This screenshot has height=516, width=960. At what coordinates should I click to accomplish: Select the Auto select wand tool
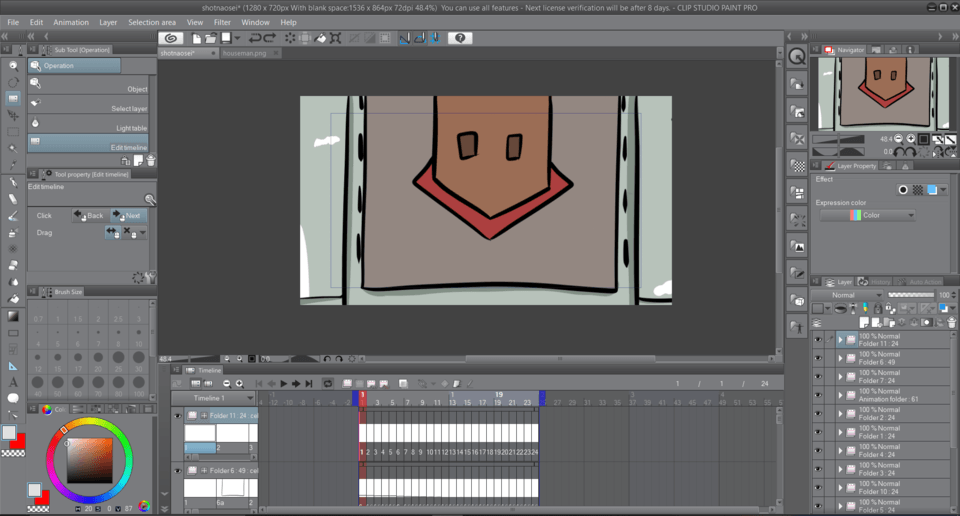[x=13, y=149]
